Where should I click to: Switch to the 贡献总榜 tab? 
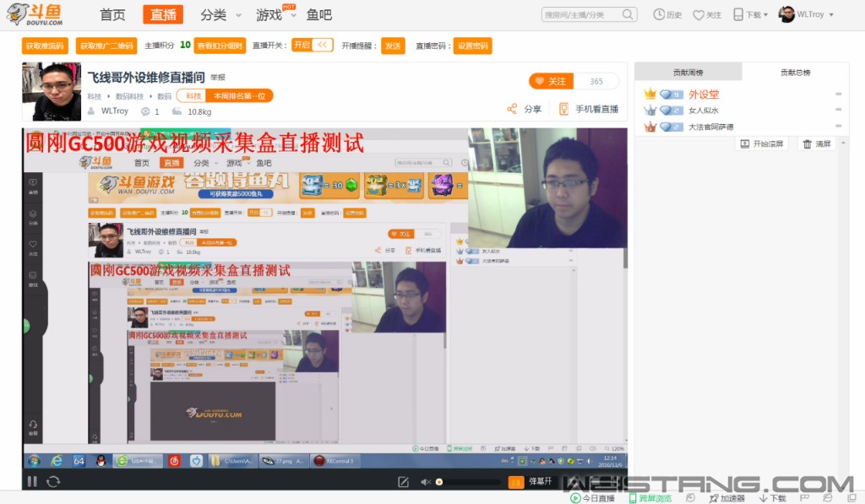pos(795,73)
